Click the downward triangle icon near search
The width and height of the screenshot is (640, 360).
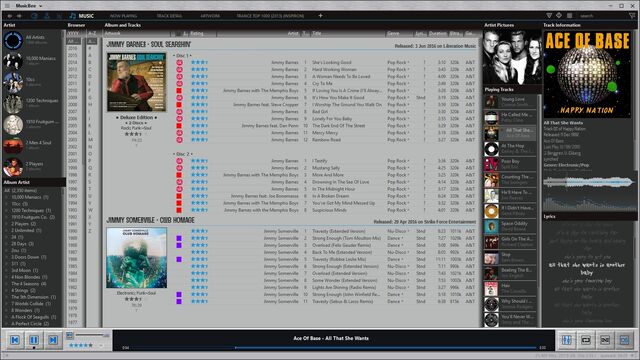(549, 16)
